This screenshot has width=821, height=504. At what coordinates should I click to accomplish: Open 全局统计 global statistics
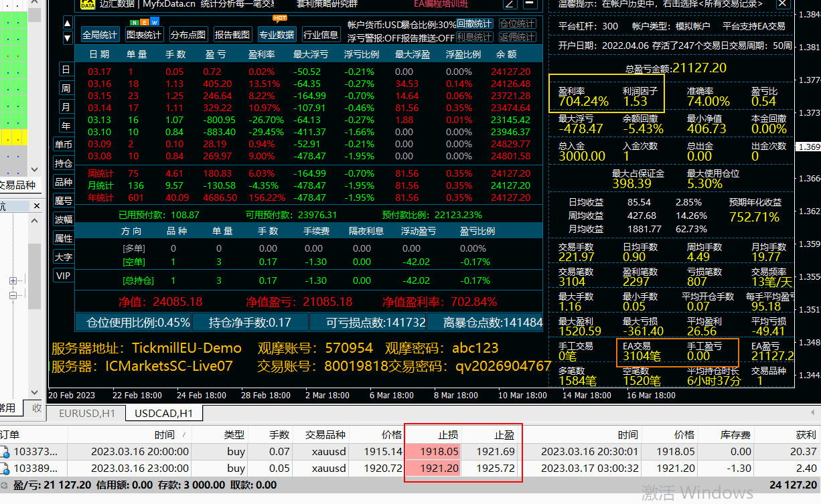coord(100,35)
